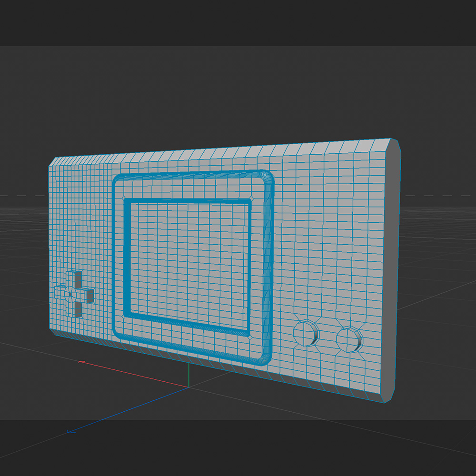Viewport: 476px width, 476px height.
Task: Click the right directional arm of the D-pad
Action: (89, 296)
